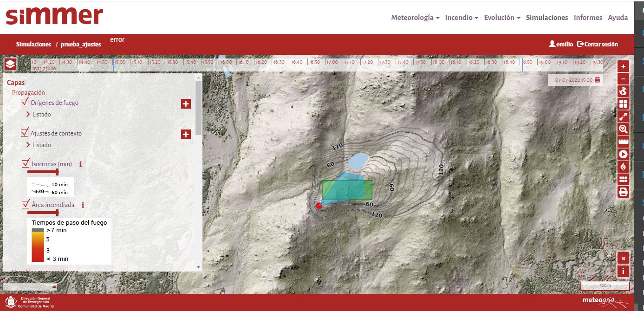The height and width of the screenshot is (311, 644).
Task: Adjust the Isocronas opacity slider
Action: pos(57,172)
